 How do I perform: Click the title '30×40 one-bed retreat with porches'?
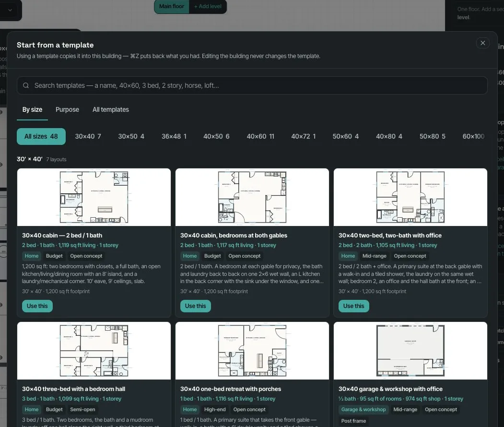(x=231, y=389)
